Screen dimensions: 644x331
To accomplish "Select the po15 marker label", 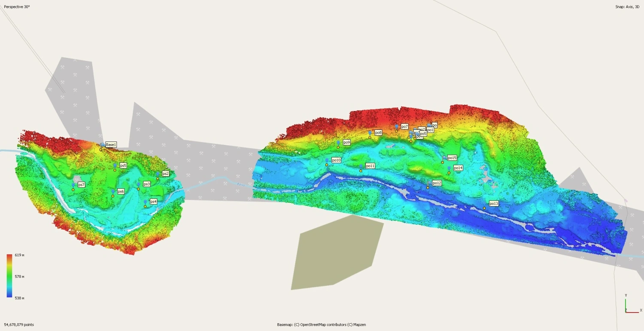I will click(452, 158).
